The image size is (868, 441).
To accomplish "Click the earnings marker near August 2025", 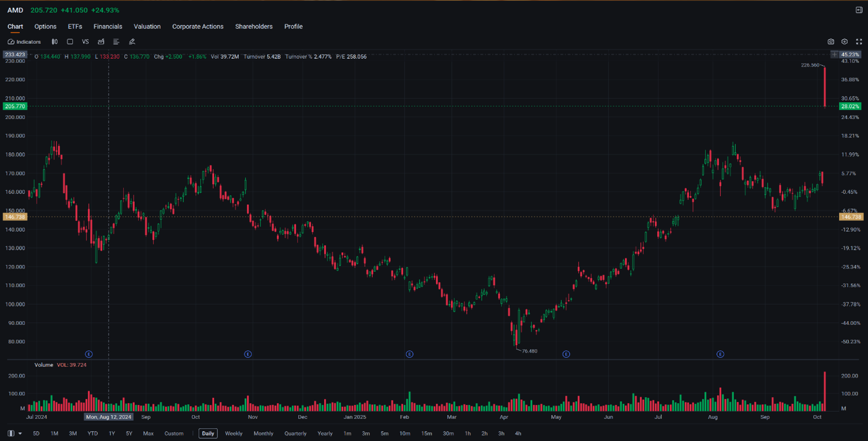I will 720,354.
